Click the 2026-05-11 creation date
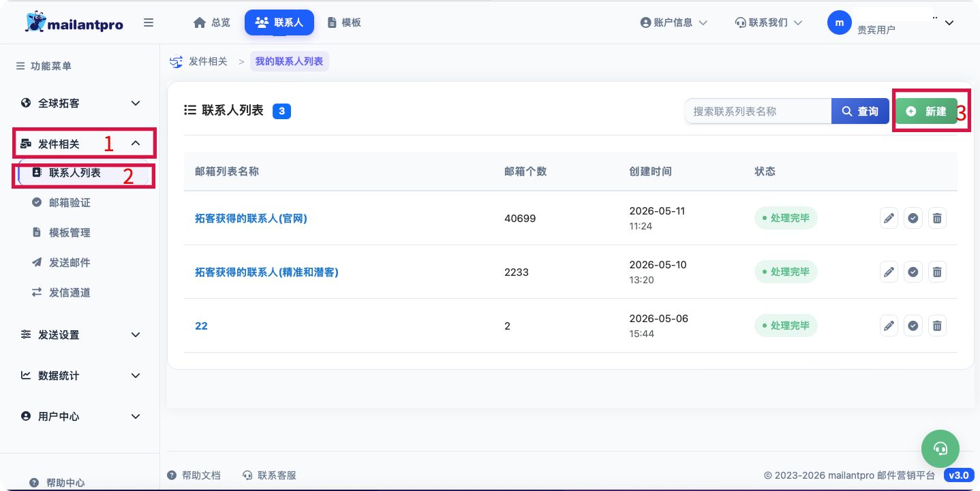 pos(657,211)
